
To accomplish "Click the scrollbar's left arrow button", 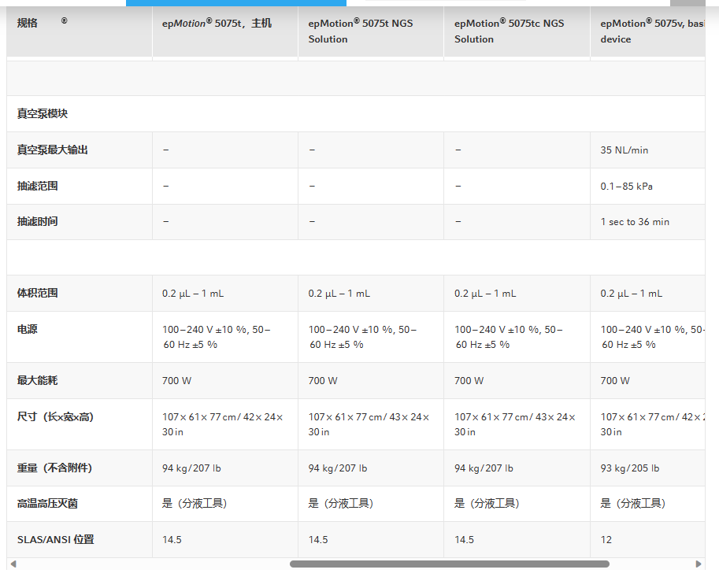I will point(13,564).
